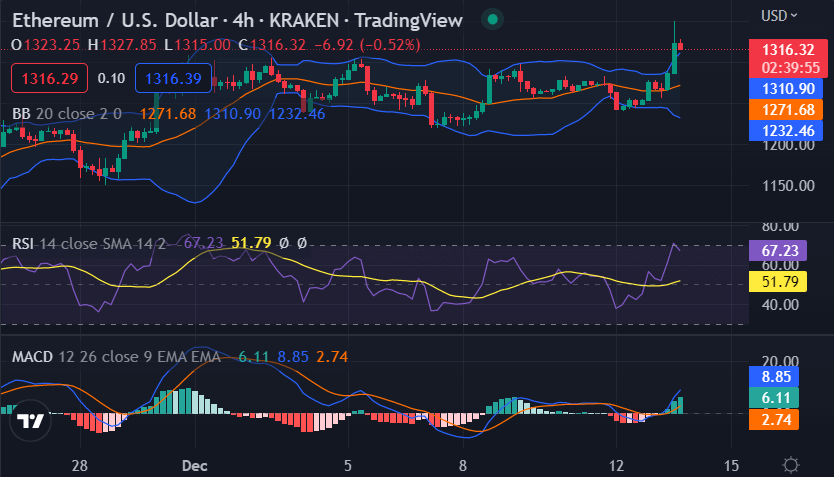Select the RSI 14 close SMA indicator legend
This screenshot has height=477, width=834.
88,244
